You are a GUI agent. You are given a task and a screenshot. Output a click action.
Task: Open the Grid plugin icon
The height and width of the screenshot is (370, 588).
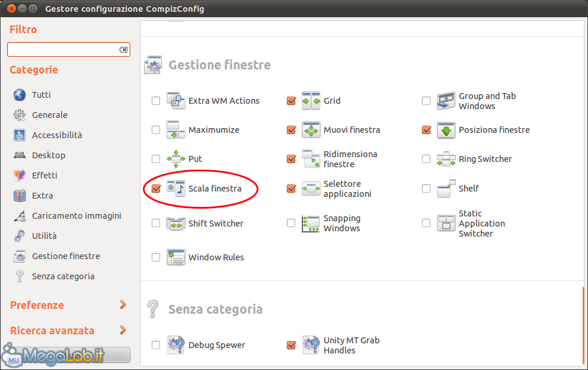(311, 101)
